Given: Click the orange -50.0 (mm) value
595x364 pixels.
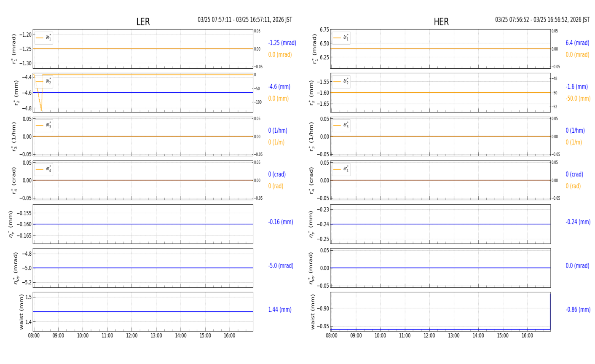Looking at the screenshot, I should (578, 99).
